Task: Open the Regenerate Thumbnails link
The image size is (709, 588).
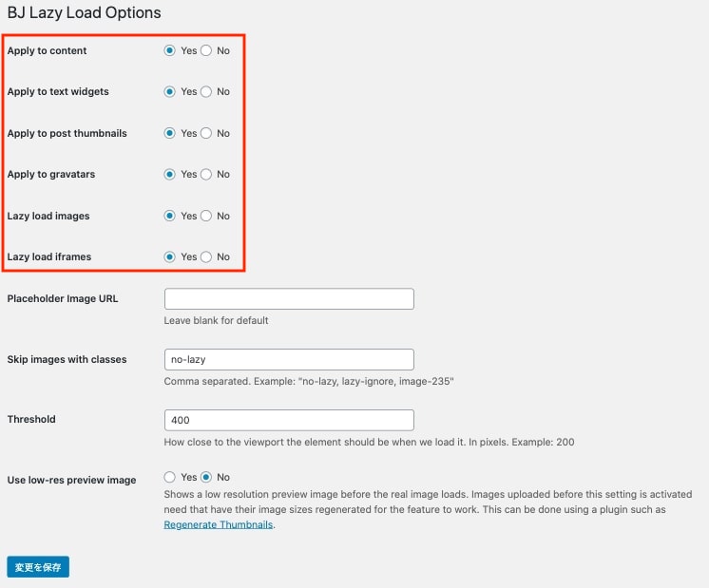Action: (x=219, y=524)
